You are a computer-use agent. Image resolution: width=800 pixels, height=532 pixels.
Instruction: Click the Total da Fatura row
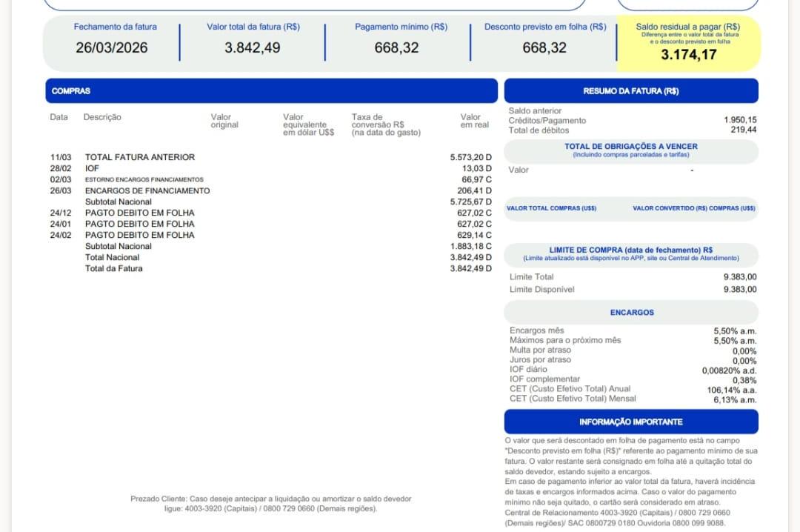tap(116, 268)
